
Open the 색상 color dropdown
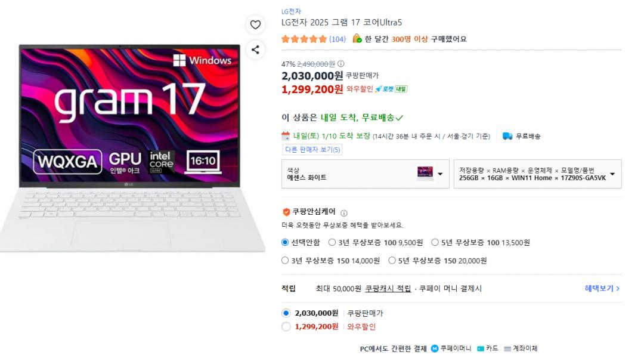click(365, 174)
